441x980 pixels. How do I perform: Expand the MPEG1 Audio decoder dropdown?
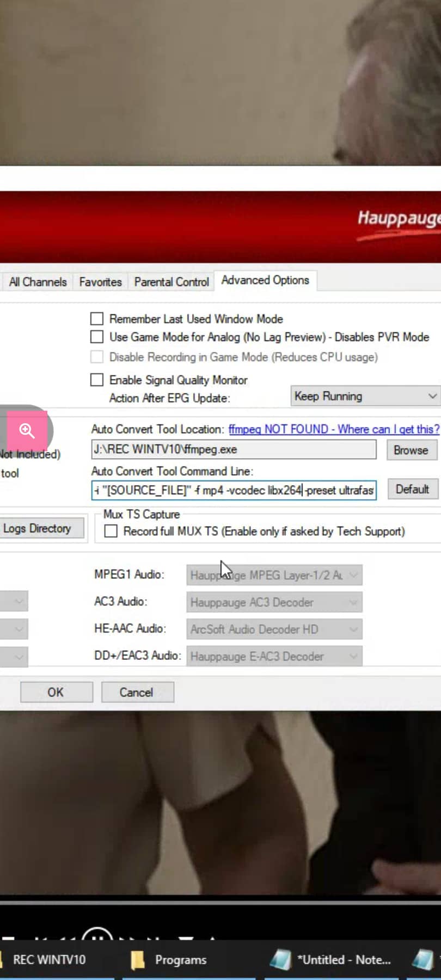click(274, 575)
